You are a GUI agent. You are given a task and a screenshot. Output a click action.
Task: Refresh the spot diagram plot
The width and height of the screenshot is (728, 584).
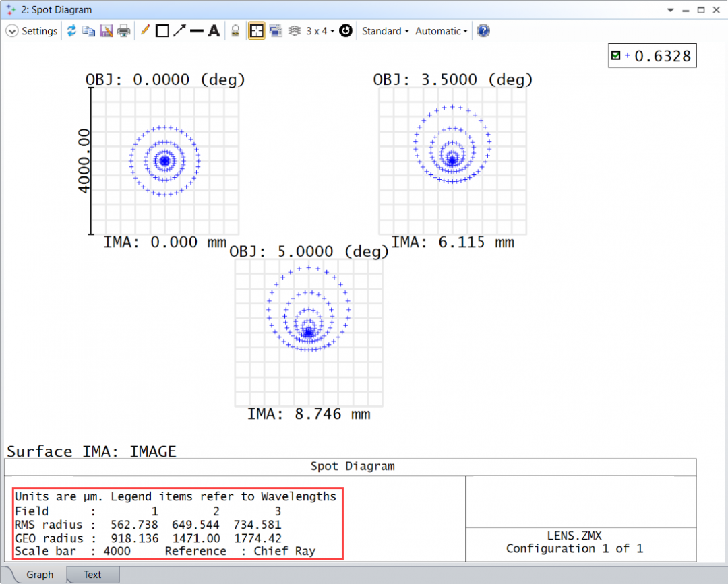[x=72, y=30]
